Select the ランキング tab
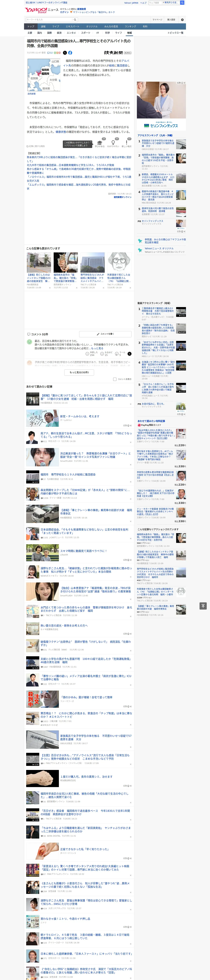Image resolution: width=210 pixels, height=980 pixels. 130,27
